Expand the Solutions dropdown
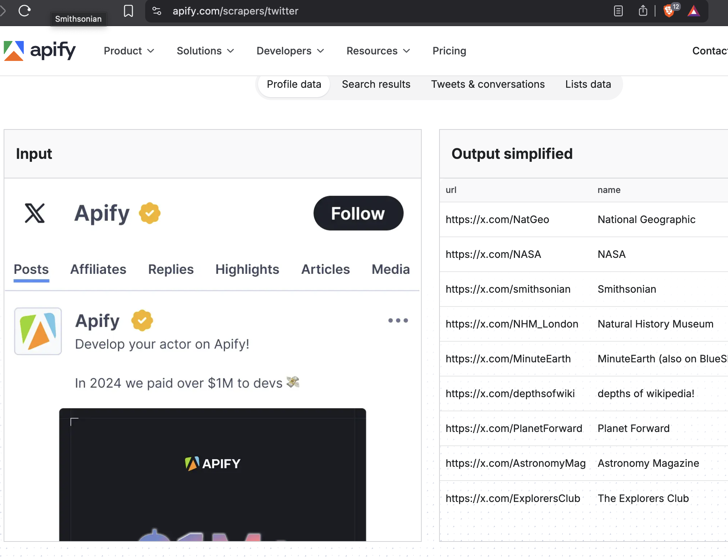 point(205,51)
